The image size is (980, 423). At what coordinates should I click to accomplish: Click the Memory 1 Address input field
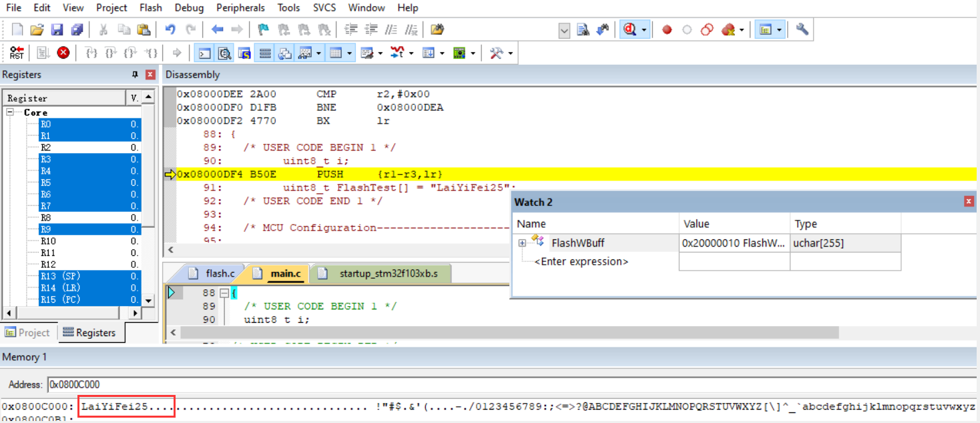click(510, 385)
